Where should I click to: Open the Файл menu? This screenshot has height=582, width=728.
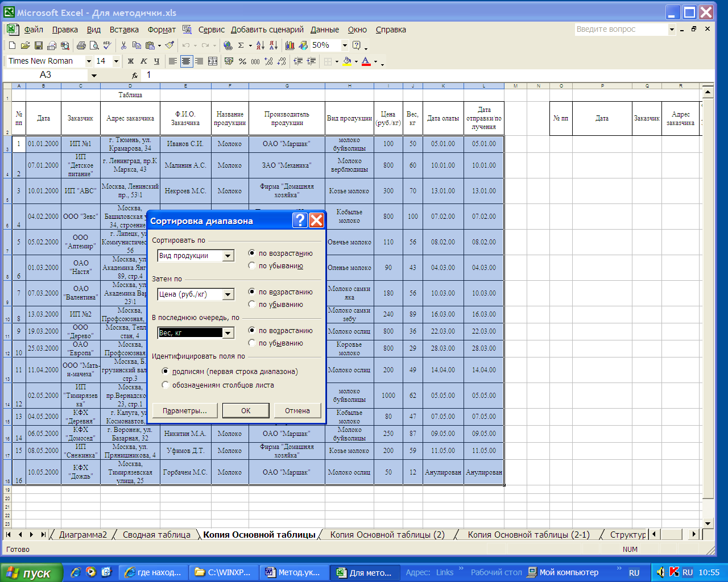34,30
